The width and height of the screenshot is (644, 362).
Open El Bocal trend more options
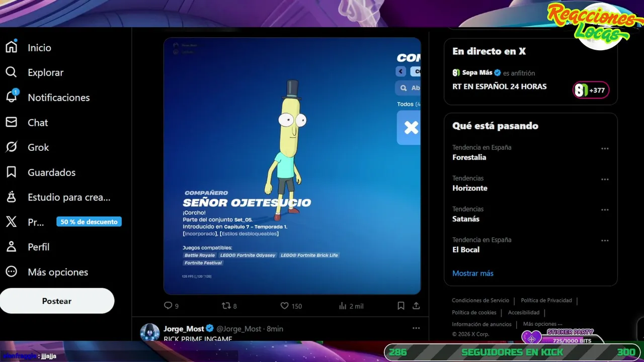(605, 240)
